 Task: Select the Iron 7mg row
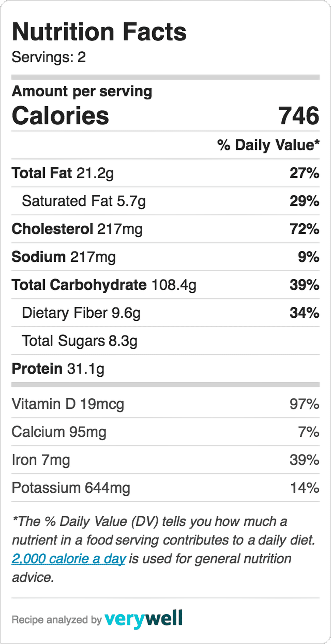(165, 460)
